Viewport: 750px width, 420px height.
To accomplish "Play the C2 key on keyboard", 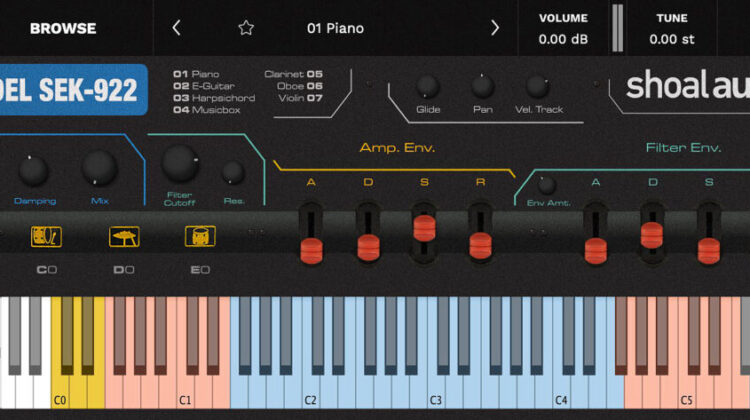I will point(310,390).
